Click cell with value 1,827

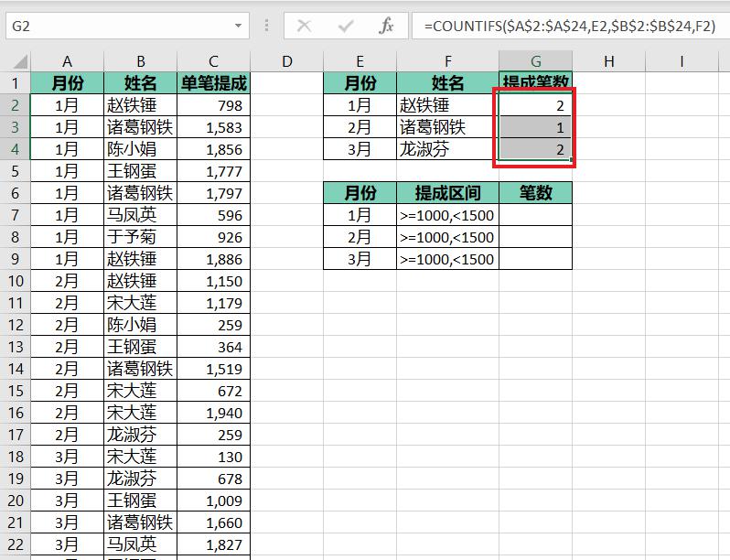click(214, 544)
